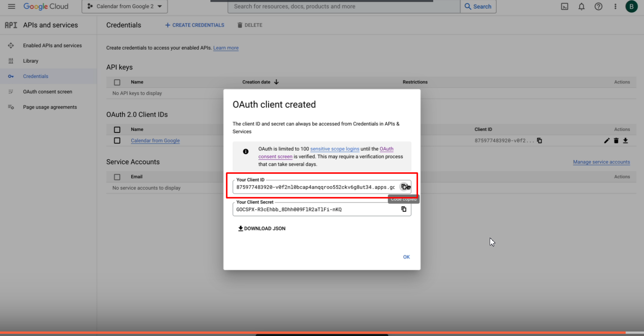The image size is (644, 336).
Task: Click the Search button in top bar
Action: [478, 6]
